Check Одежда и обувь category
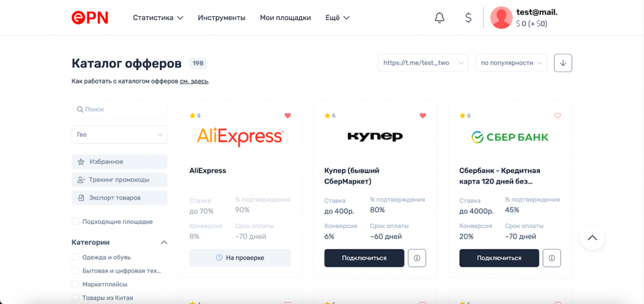The width and height of the screenshot is (644, 304). [75, 258]
